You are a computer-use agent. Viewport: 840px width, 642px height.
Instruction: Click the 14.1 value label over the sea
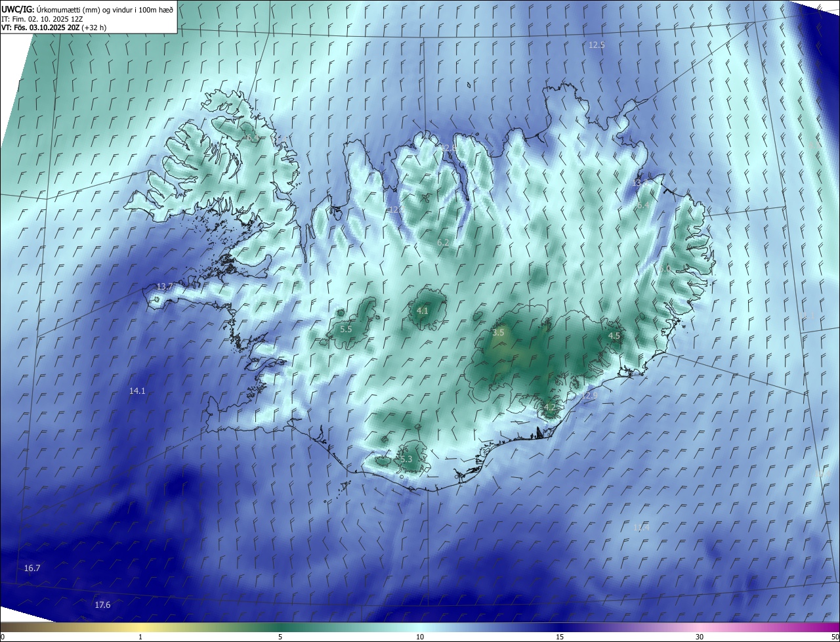pyautogui.click(x=137, y=391)
